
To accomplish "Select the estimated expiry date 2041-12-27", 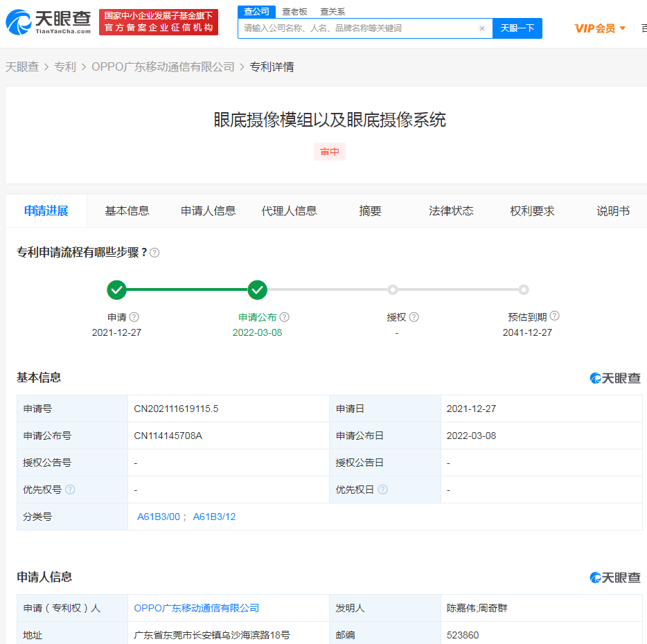I will click(x=527, y=332).
